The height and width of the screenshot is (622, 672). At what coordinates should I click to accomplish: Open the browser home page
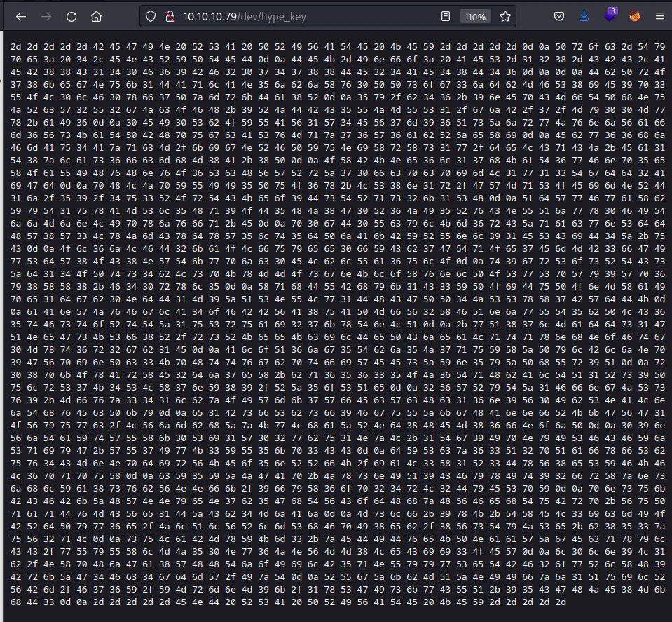(x=97, y=17)
